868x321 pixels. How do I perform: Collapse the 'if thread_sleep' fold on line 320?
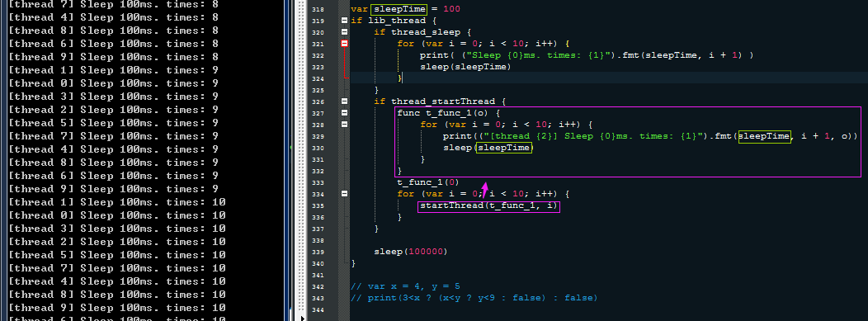pyautogui.click(x=344, y=32)
